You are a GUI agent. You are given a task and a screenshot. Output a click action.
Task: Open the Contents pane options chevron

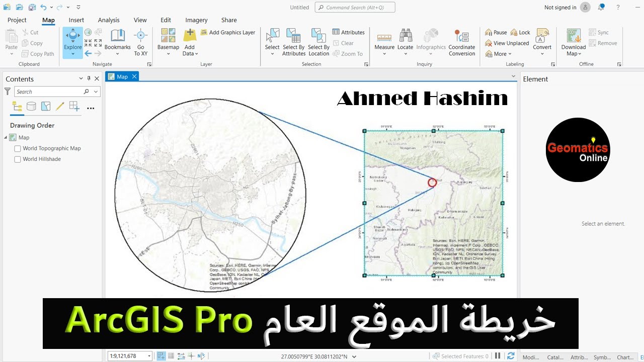coord(81,78)
